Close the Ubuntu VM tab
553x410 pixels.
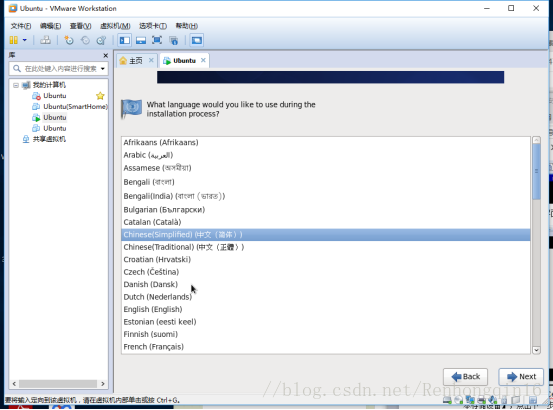[203, 60]
